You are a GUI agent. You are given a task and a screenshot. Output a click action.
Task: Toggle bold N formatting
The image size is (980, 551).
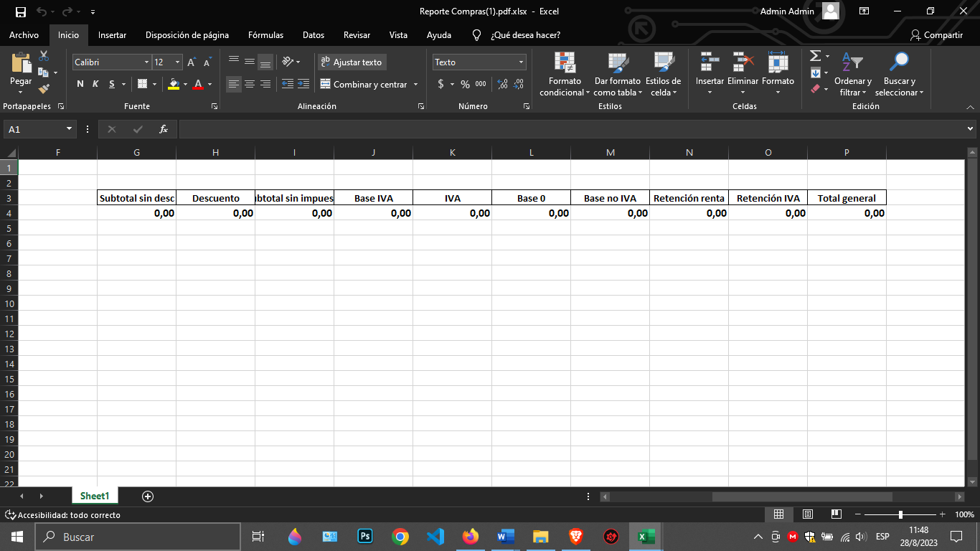coord(80,84)
